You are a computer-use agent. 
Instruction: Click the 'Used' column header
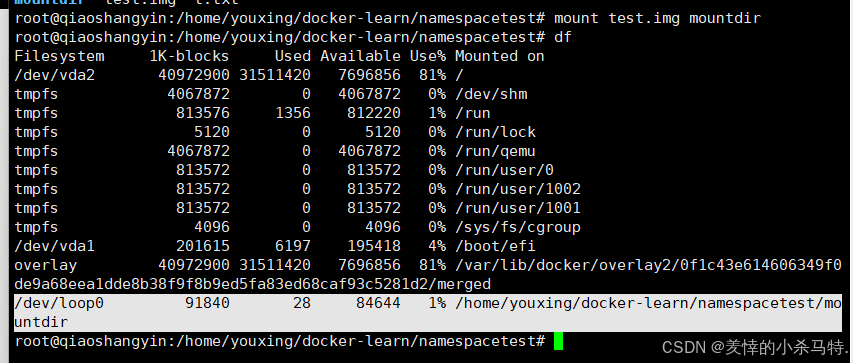point(293,56)
